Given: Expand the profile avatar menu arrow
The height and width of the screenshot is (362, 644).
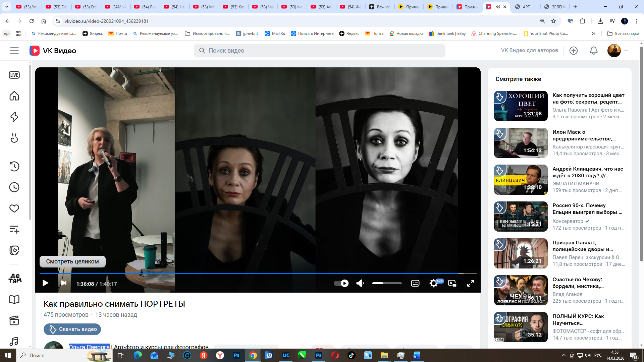Looking at the screenshot, I should click(x=626, y=51).
